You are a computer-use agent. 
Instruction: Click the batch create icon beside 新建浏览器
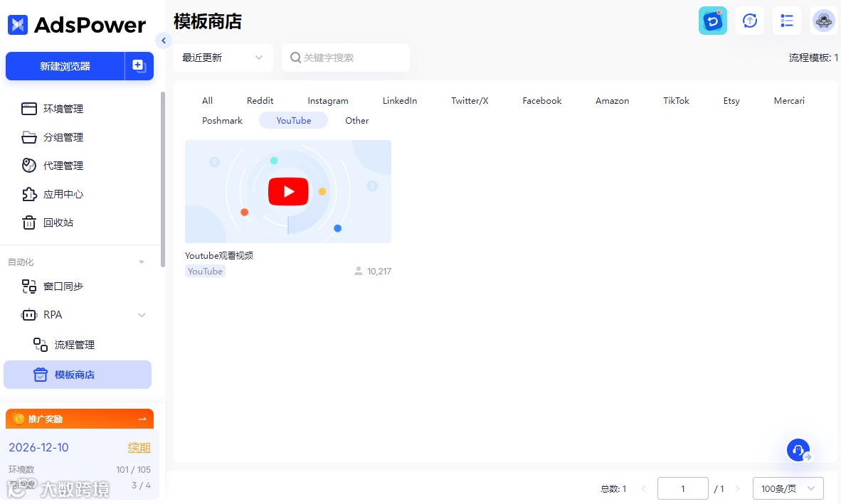139,66
